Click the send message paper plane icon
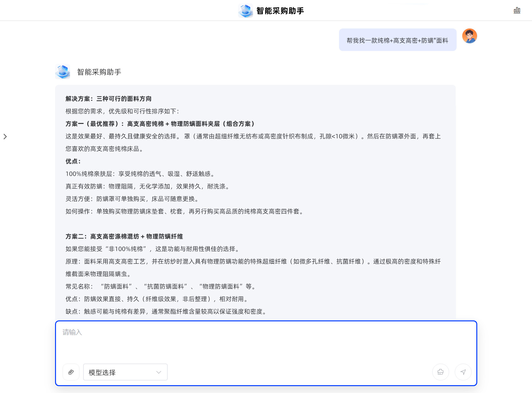 [463, 372]
